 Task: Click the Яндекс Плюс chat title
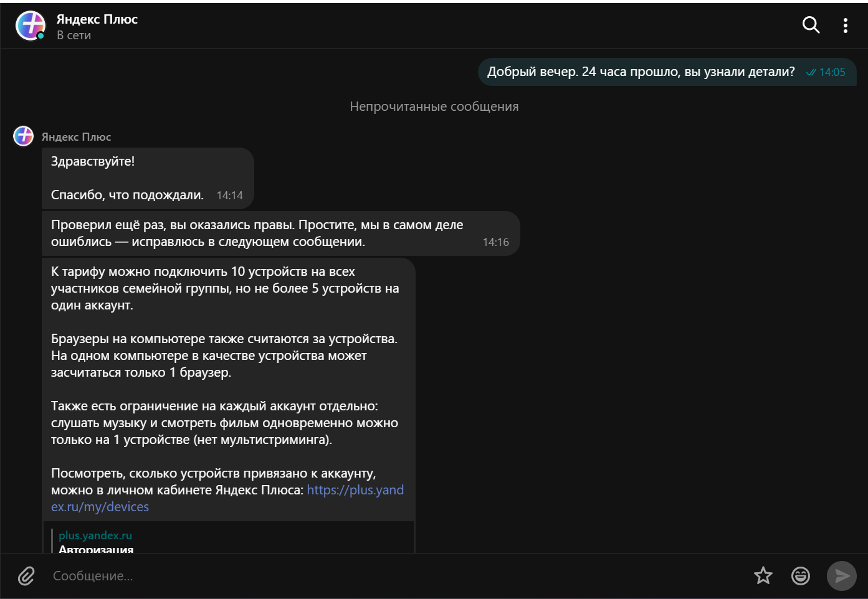[97, 19]
